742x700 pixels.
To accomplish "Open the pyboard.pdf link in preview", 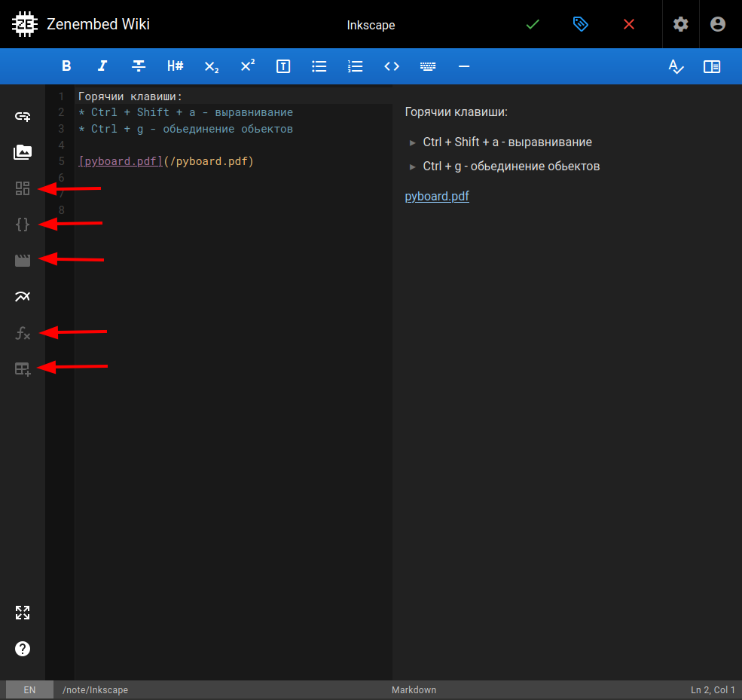I will 437,197.
